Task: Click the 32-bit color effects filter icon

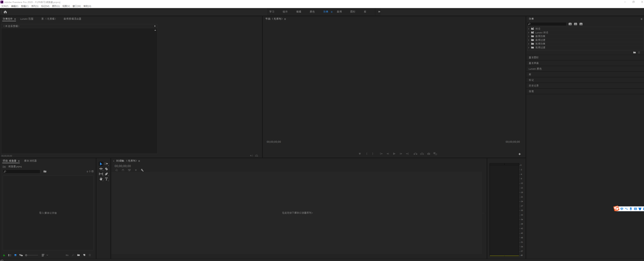Action: click(576, 24)
